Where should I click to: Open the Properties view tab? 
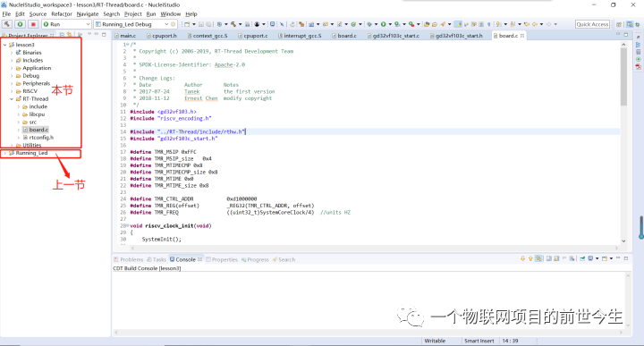point(222,259)
